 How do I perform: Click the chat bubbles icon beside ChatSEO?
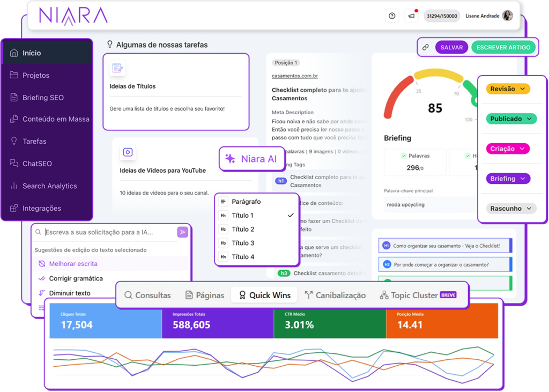click(14, 163)
